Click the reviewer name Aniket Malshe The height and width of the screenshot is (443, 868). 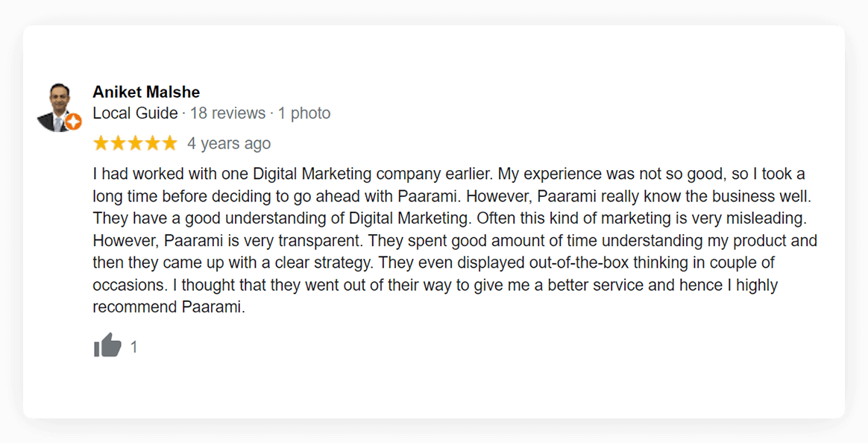point(146,92)
